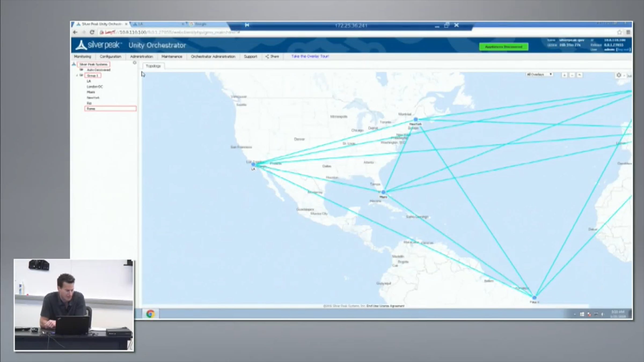This screenshot has height=362, width=644.
Task: Click the bookmark star in address bar
Action: [619, 32]
